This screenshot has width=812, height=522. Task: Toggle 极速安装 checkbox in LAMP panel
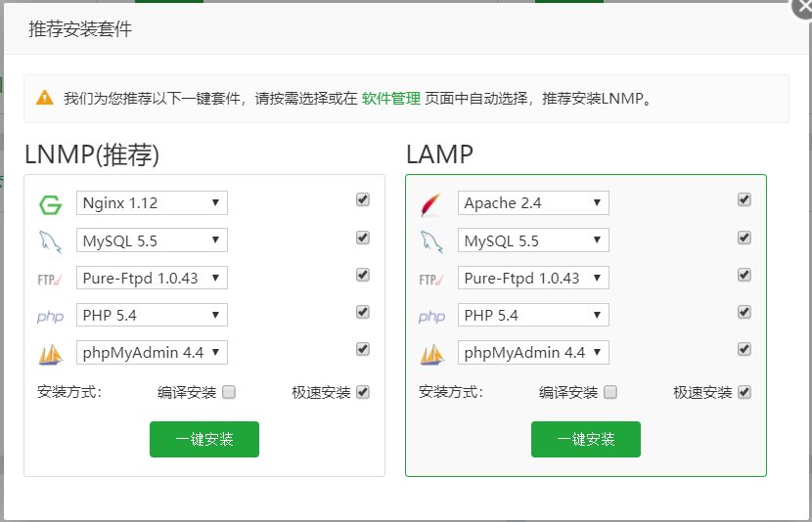[x=744, y=392]
